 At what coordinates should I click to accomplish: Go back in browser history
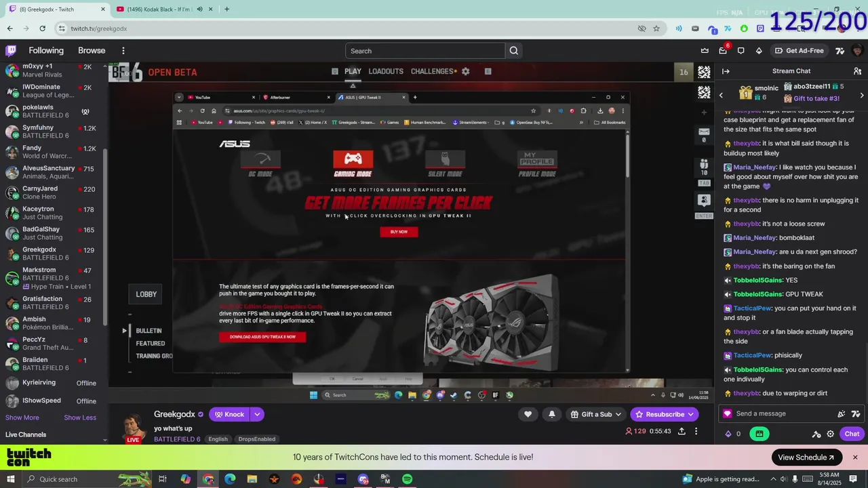pos(9,28)
